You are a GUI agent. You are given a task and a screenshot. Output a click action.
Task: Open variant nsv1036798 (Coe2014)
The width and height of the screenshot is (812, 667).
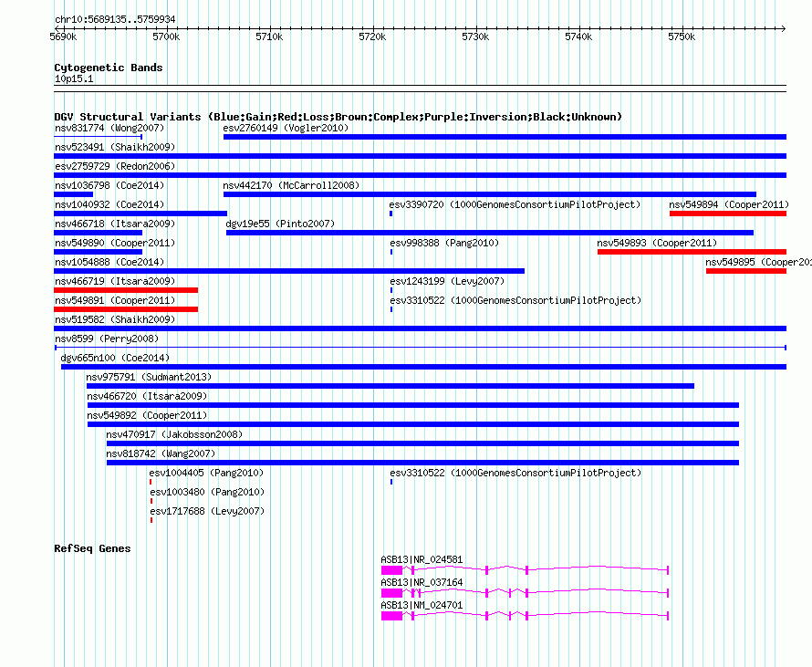[x=109, y=185]
